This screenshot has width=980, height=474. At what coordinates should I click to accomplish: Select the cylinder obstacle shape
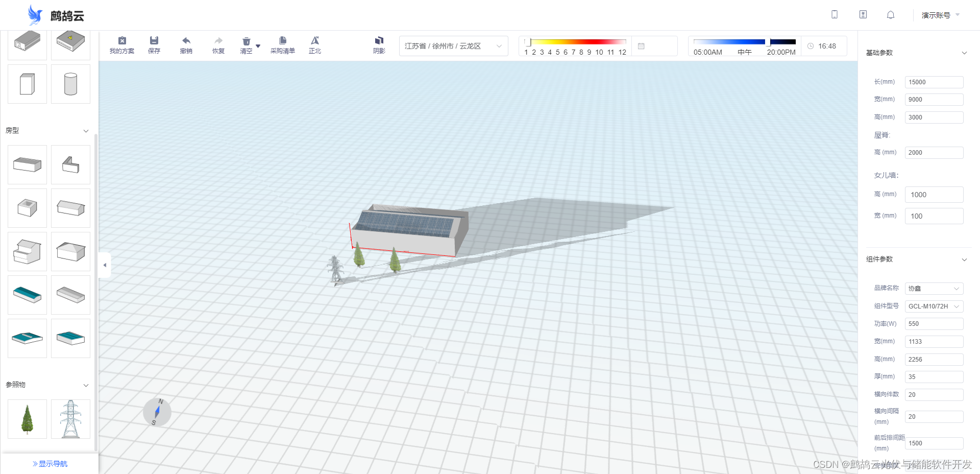(x=71, y=84)
